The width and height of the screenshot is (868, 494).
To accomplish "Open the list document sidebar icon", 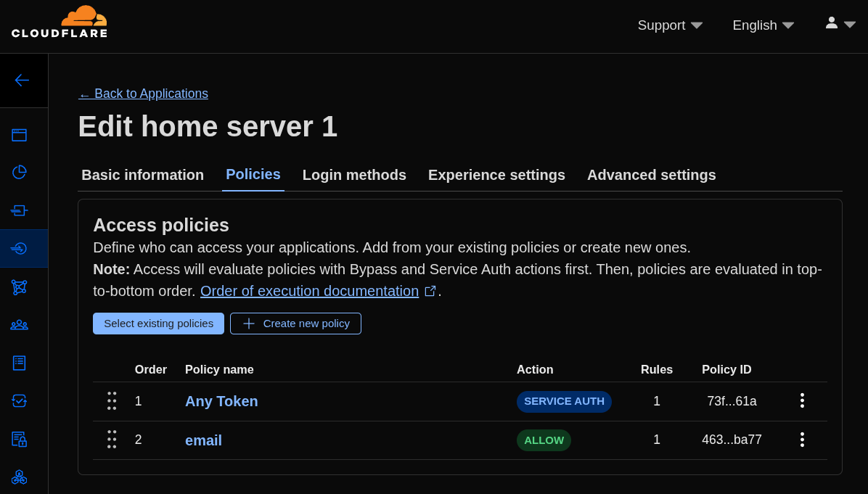I will (20, 363).
